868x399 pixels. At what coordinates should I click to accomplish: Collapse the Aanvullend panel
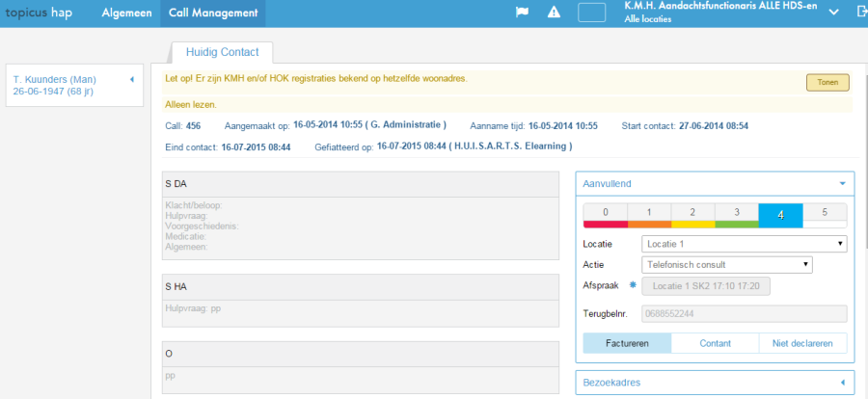click(841, 182)
